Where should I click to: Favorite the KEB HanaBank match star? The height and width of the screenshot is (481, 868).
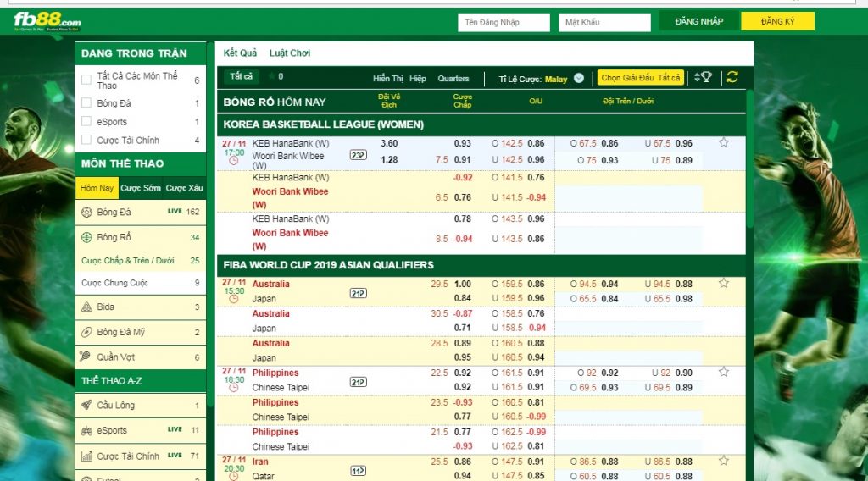coord(724,142)
